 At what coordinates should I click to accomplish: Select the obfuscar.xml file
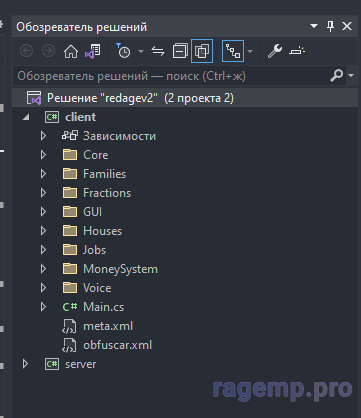point(117,345)
